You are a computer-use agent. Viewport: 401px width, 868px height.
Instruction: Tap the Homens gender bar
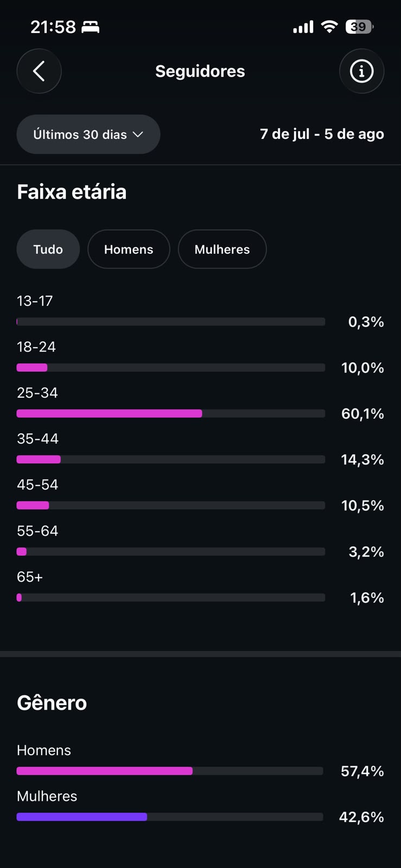170,771
